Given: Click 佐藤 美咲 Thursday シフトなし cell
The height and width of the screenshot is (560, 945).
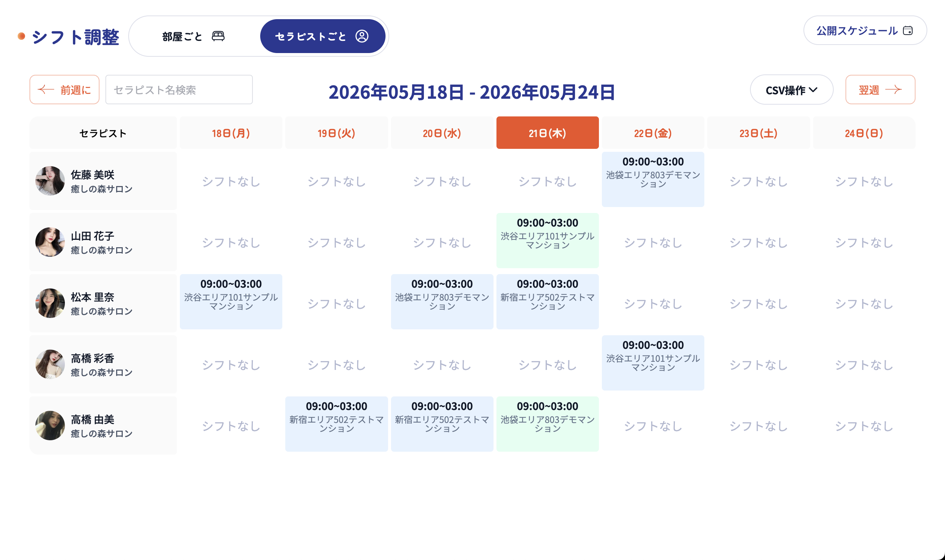Looking at the screenshot, I should coord(547,182).
